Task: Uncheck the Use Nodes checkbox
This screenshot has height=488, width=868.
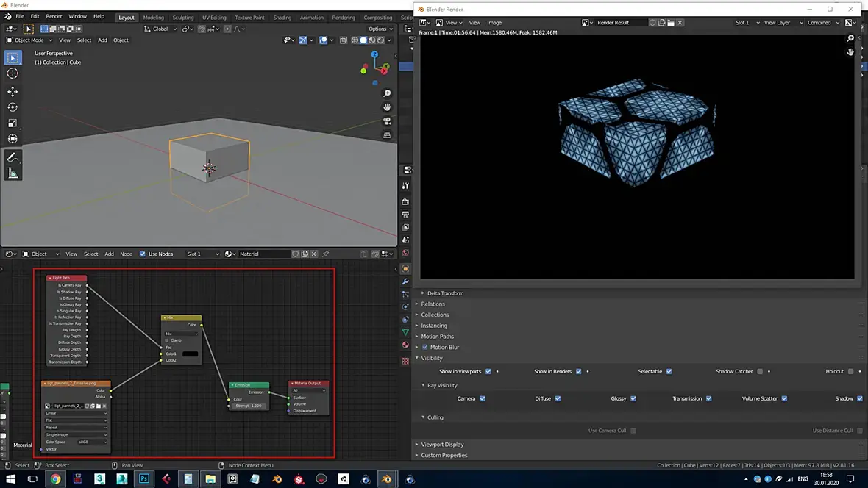Action: 143,254
